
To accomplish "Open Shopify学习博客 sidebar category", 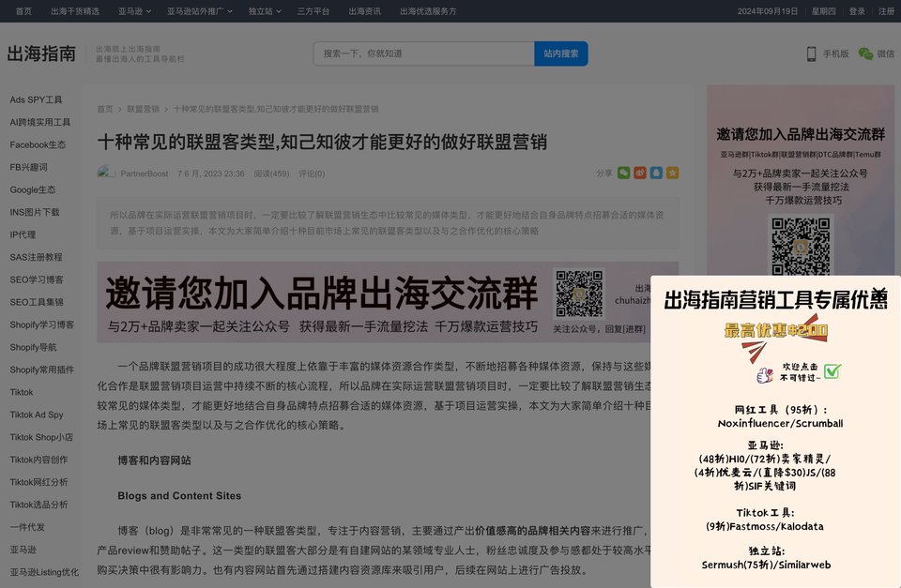I will pyautogui.click(x=42, y=324).
